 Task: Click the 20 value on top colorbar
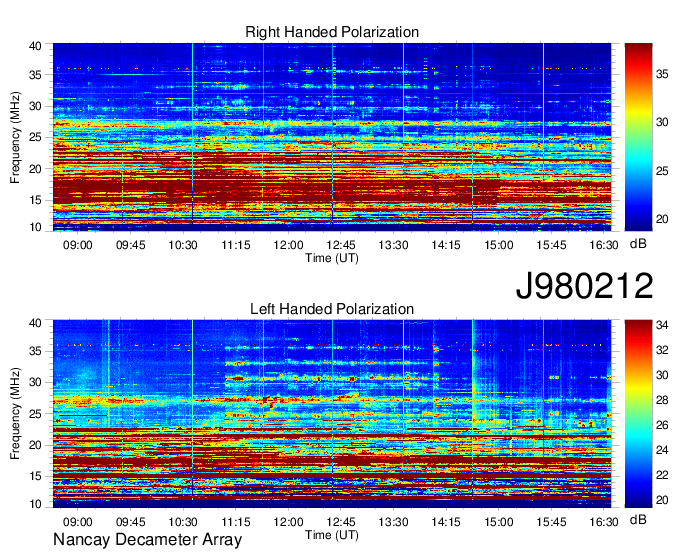click(x=662, y=219)
